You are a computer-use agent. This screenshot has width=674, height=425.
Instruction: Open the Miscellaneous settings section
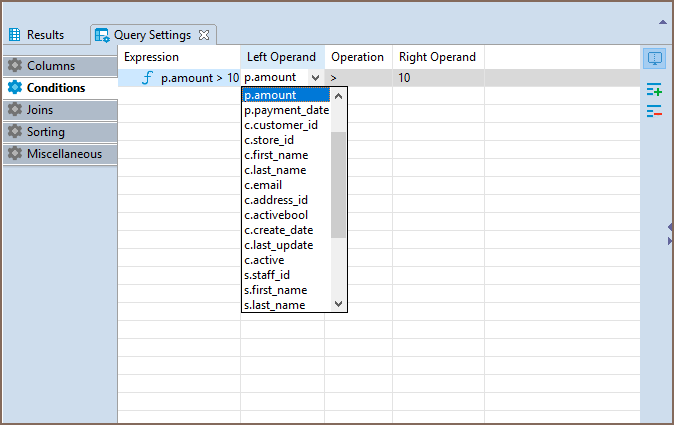pyautogui.click(x=60, y=154)
